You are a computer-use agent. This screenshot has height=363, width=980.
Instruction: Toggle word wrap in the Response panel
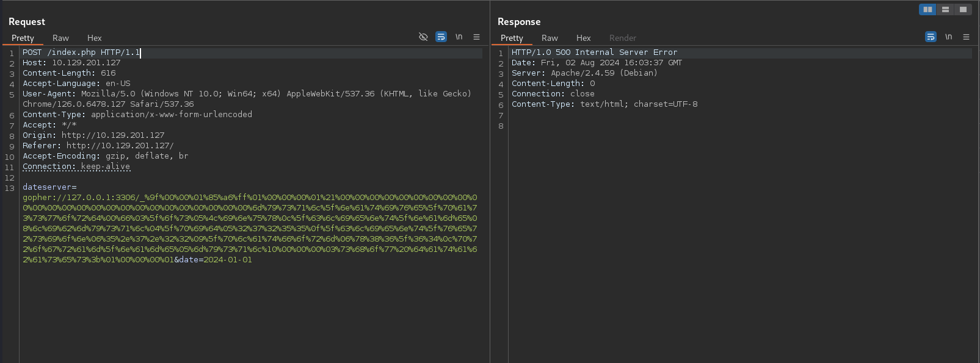[x=931, y=37]
